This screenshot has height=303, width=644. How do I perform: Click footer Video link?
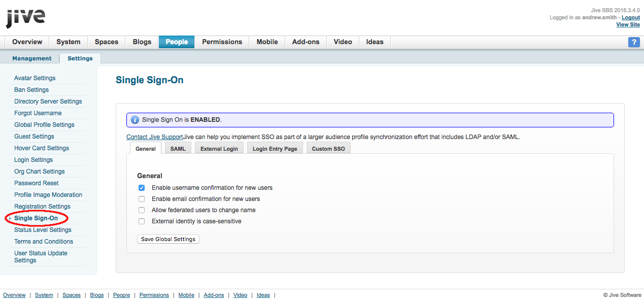(241, 295)
